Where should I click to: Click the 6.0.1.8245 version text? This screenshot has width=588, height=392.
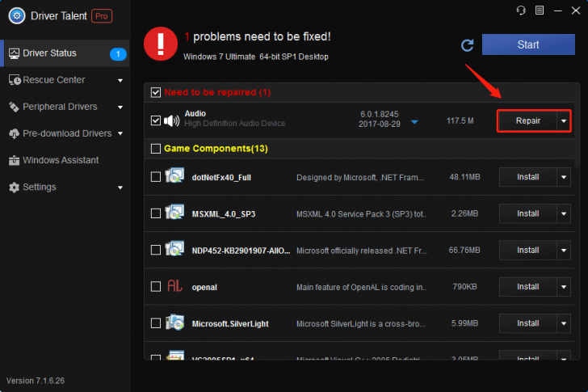[x=379, y=114]
